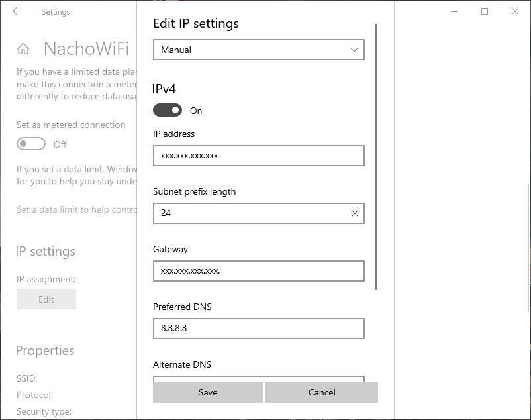This screenshot has width=531, height=420.
Task: Click the back arrow to return to Settings
Action: click(17, 11)
